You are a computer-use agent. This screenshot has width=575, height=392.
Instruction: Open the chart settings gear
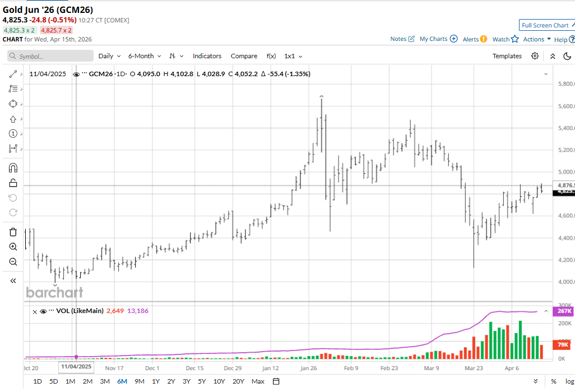click(535, 56)
